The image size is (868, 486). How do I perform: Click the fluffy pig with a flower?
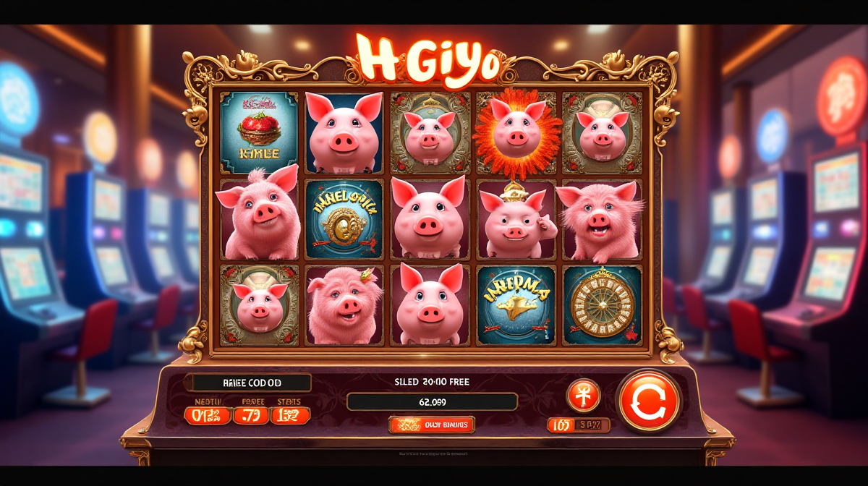[344, 304]
